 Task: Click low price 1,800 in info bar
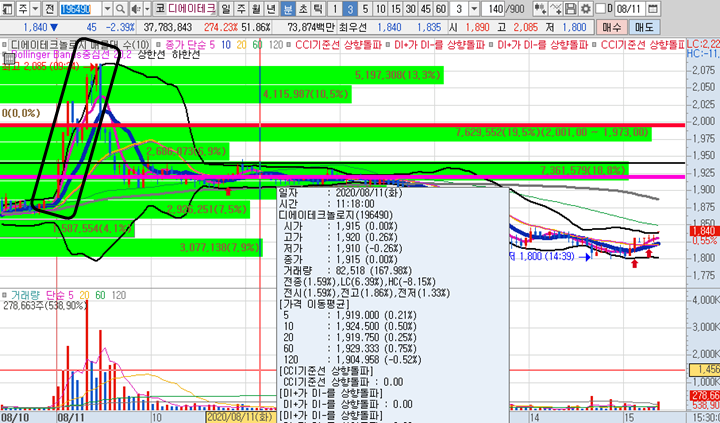[x=574, y=28]
